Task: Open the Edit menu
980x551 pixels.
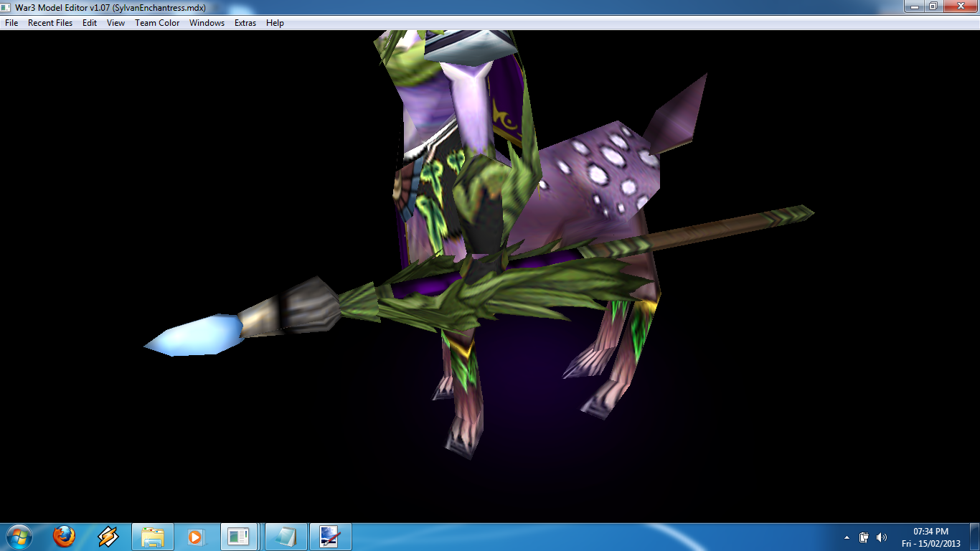Action: point(90,23)
